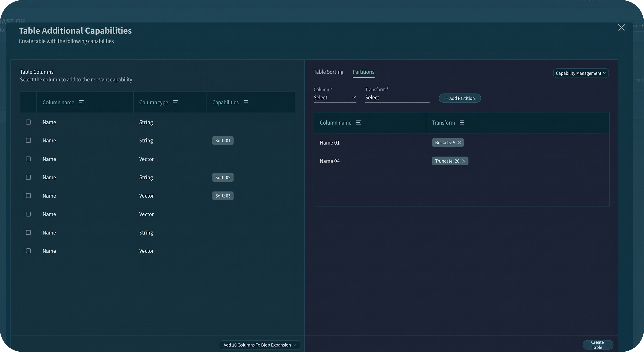
Task: Click the Column type header label
Action: (x=154, y=102)
